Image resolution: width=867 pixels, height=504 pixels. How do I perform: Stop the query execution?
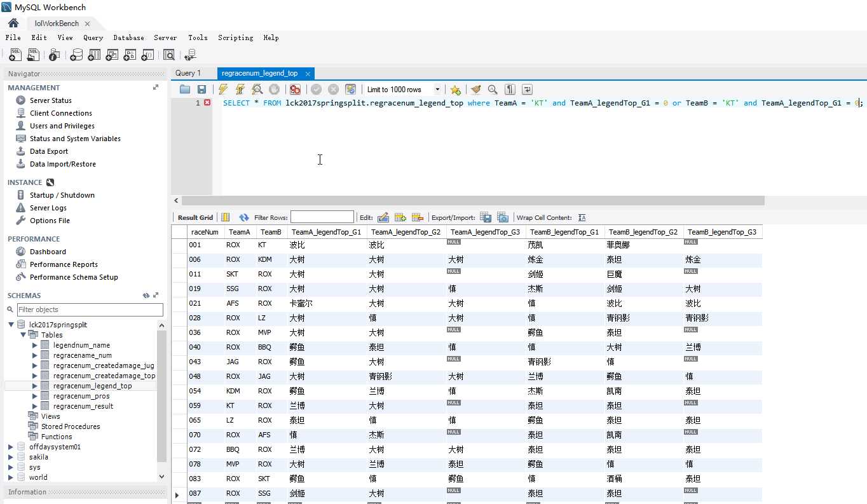click(274, 90)
